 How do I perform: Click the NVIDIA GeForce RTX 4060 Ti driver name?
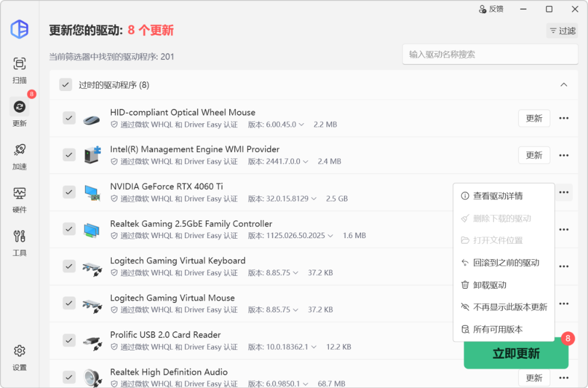click(x=167, y=186)
